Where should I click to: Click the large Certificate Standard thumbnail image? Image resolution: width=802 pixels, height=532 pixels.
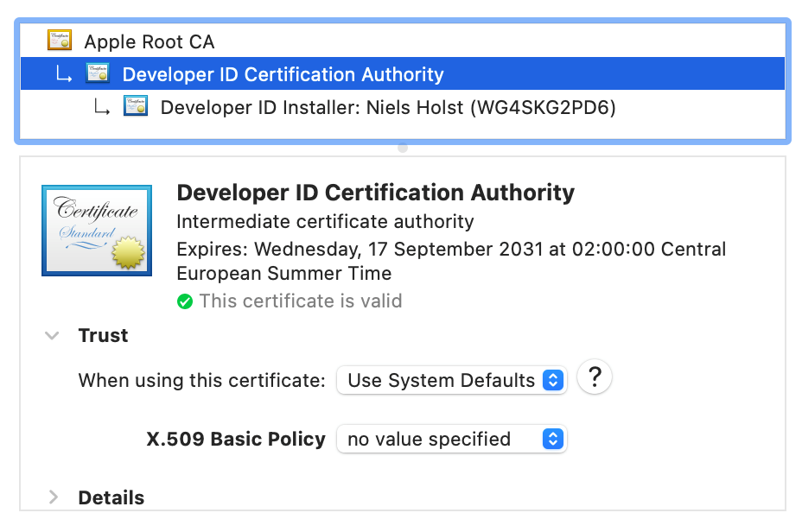click(97, 231)
